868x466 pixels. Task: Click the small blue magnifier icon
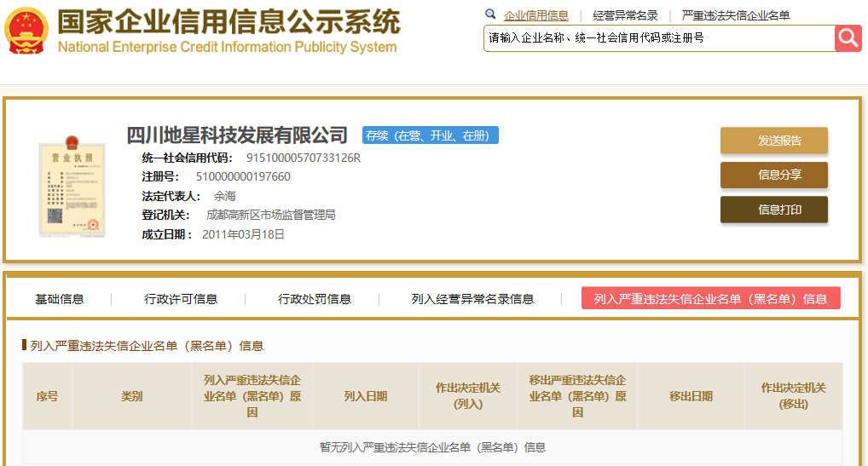pos(490,14)
